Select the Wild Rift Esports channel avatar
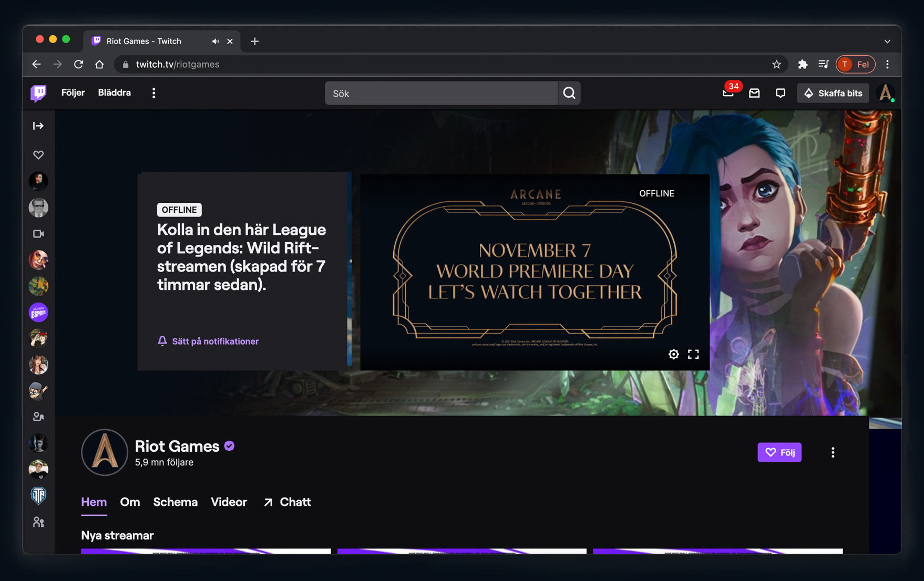This screenshot has width=924, height=581. [38, 312]
